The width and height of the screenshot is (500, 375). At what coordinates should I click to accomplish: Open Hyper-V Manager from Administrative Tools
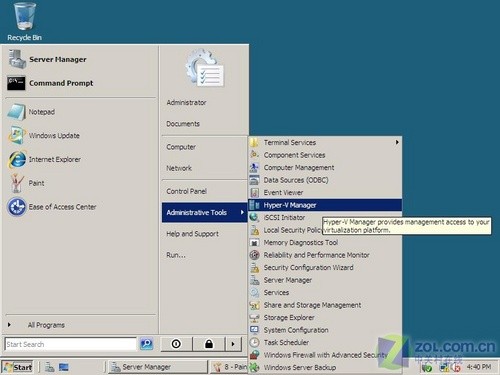pos(325,205)
